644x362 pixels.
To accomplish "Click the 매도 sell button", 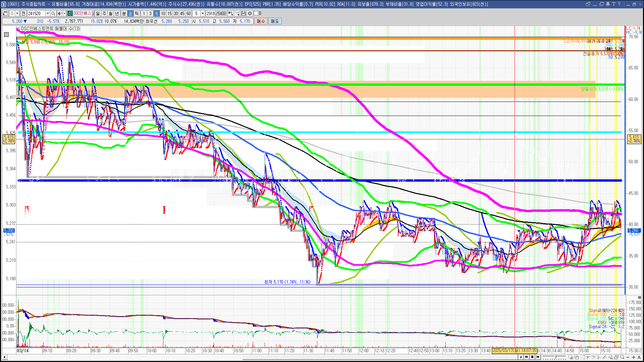I will point(275,21).
